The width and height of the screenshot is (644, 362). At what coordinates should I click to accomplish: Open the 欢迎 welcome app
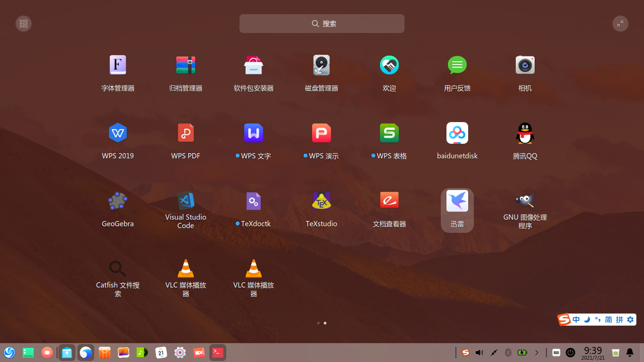point(389,65)
